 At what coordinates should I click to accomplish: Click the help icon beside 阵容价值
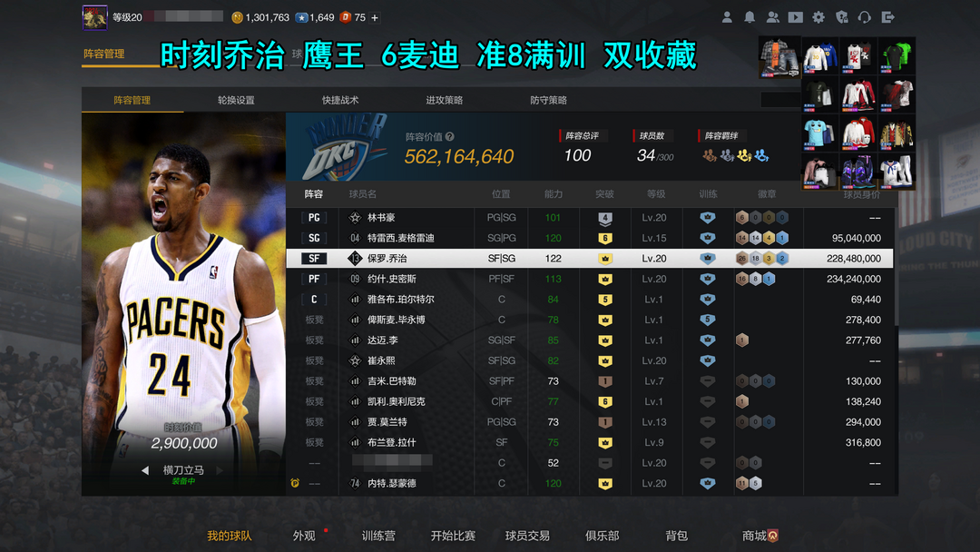pyautogui.click(x=450, y=137)
